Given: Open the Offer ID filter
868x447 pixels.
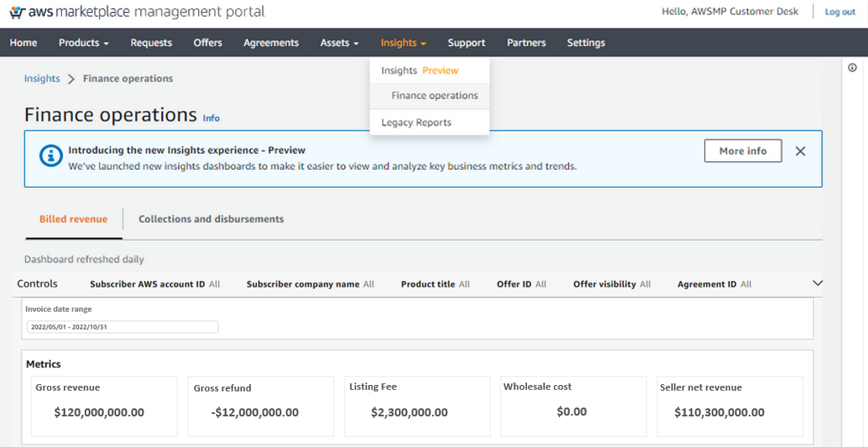Looking at the screenshot, I should pyautogui.click(x=521, y=284).
